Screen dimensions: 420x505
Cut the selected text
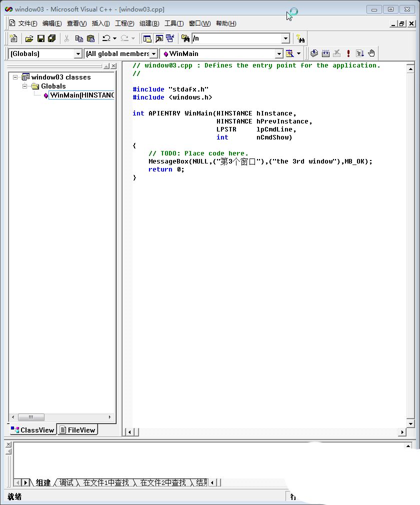tap(66, 38)
